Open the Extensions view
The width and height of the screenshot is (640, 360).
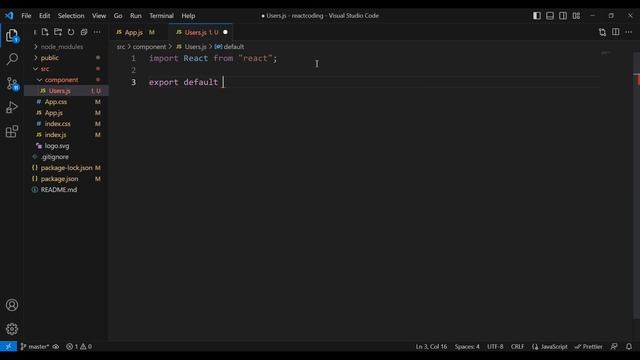[12, 131]
